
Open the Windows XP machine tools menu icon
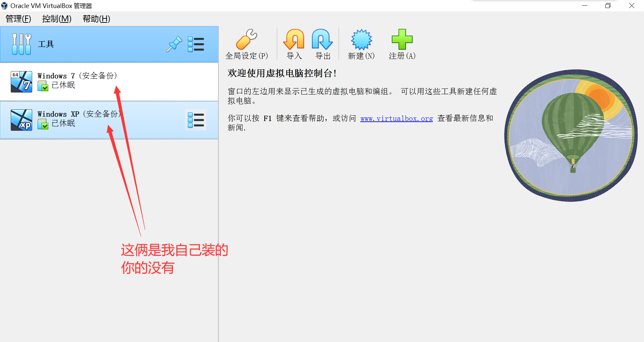[x=196, y=120]
